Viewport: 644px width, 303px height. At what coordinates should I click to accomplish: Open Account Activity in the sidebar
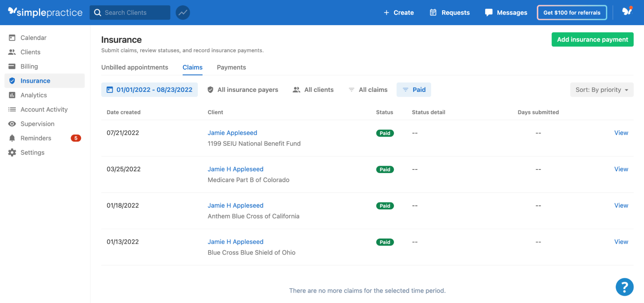(44, 109)
